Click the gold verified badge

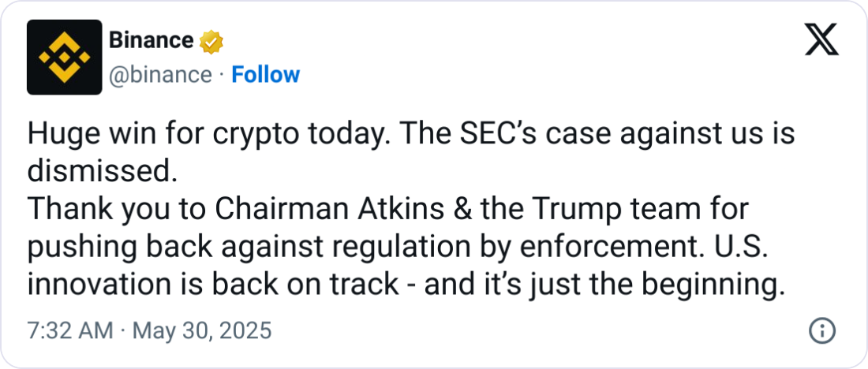211,41
